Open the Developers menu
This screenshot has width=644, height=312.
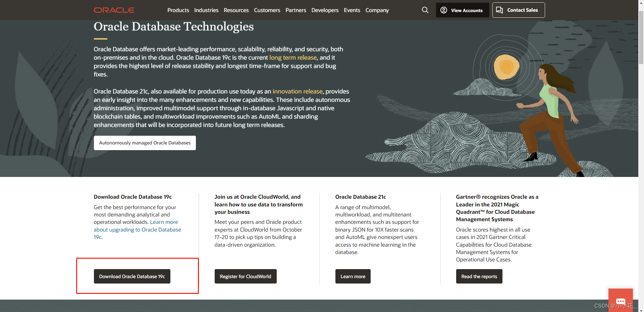coord(325,10)
